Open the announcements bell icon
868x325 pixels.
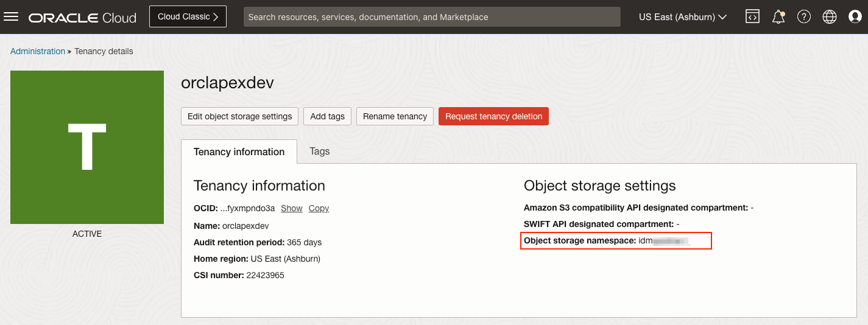(x=778, y=17)
